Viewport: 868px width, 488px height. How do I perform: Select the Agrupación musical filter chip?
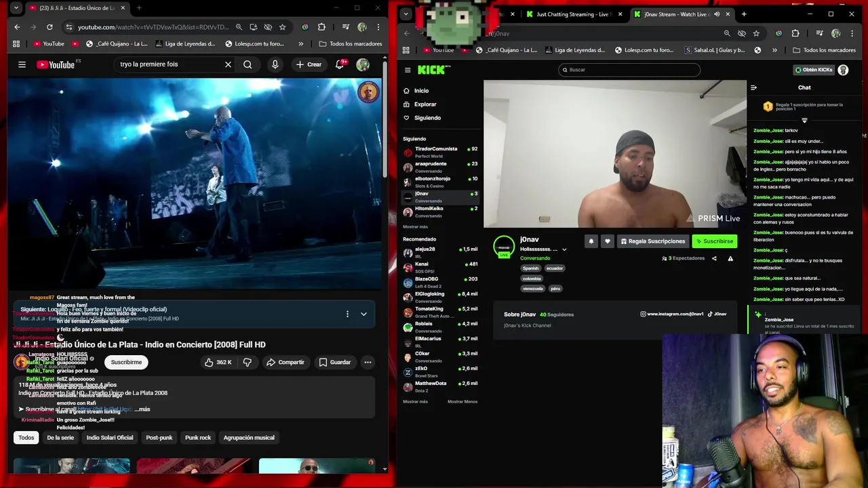point(249,437)
